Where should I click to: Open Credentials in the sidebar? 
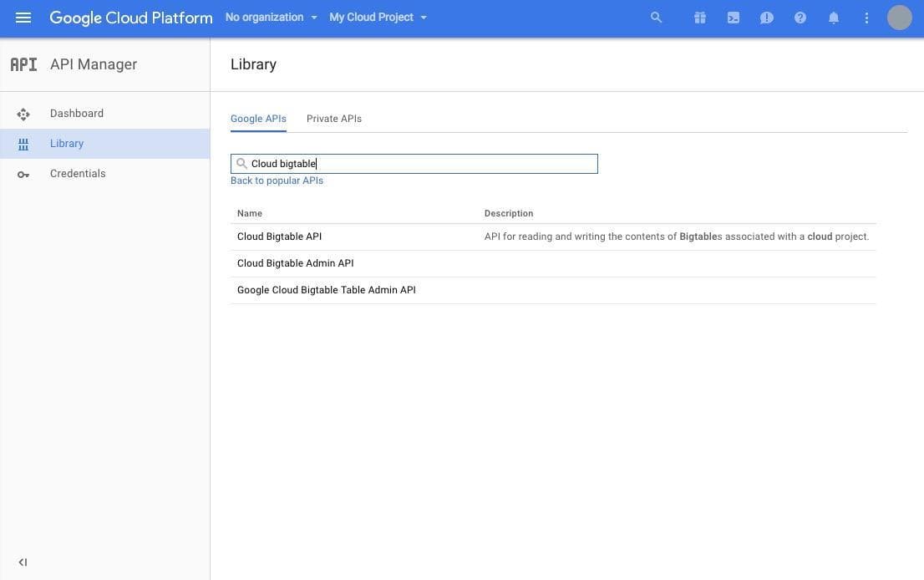pos(78,173)
